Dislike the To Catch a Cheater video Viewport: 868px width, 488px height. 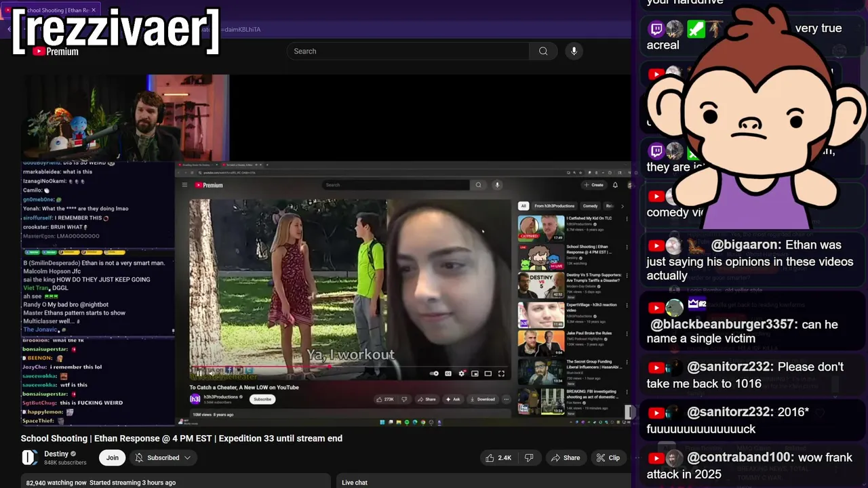tap(404, 399)
